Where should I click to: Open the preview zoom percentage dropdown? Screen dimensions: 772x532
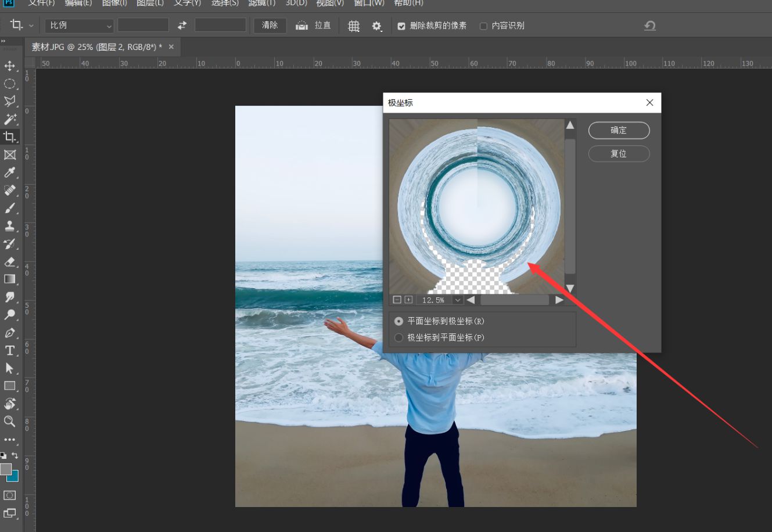[458, 300]
